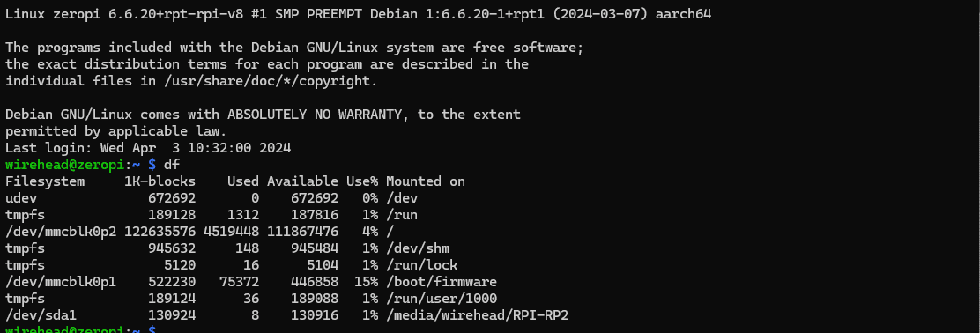Click the Available column header
Screen dimensions: 980x333
click(302, 181)
